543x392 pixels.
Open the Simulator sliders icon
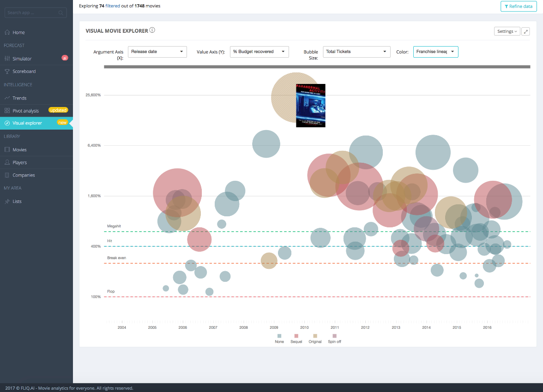click(x=7, y=59)
